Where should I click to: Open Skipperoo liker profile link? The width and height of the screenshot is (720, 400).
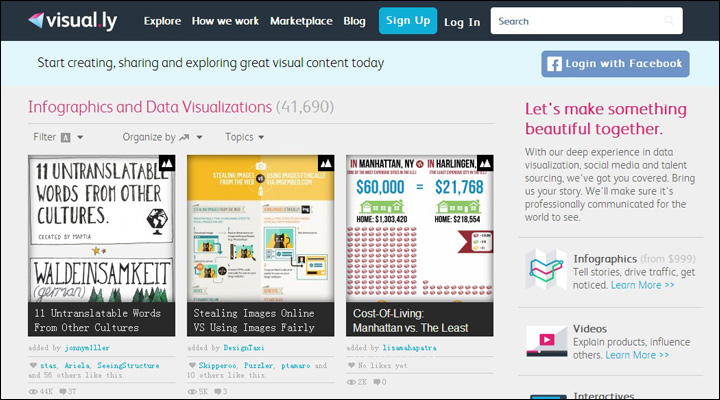pos(218,366)
